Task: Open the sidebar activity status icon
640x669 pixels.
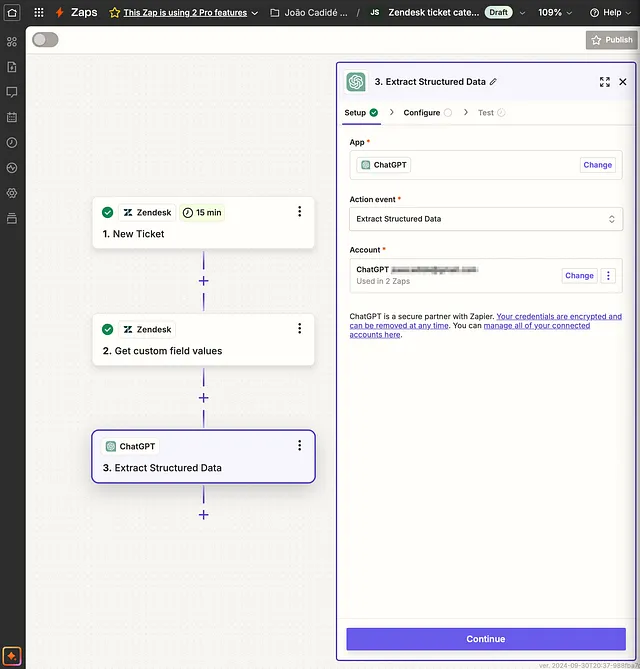Action: pyautogui.click(x=12, y=168)
